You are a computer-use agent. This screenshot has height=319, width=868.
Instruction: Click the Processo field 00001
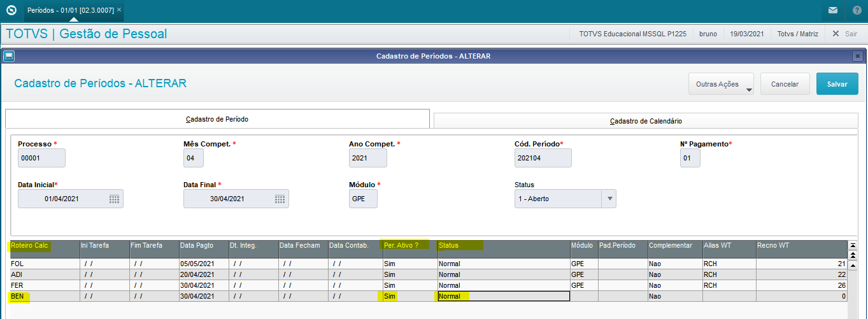[x=41, y=158]
